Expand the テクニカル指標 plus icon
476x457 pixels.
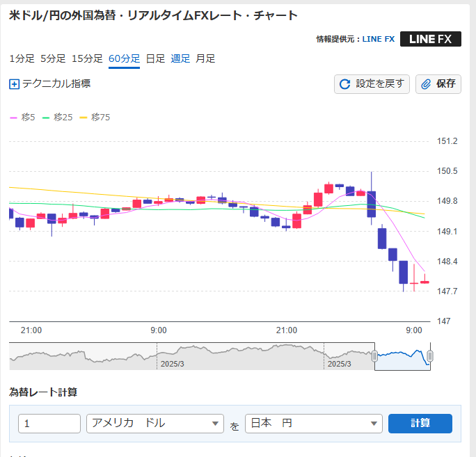14,84
